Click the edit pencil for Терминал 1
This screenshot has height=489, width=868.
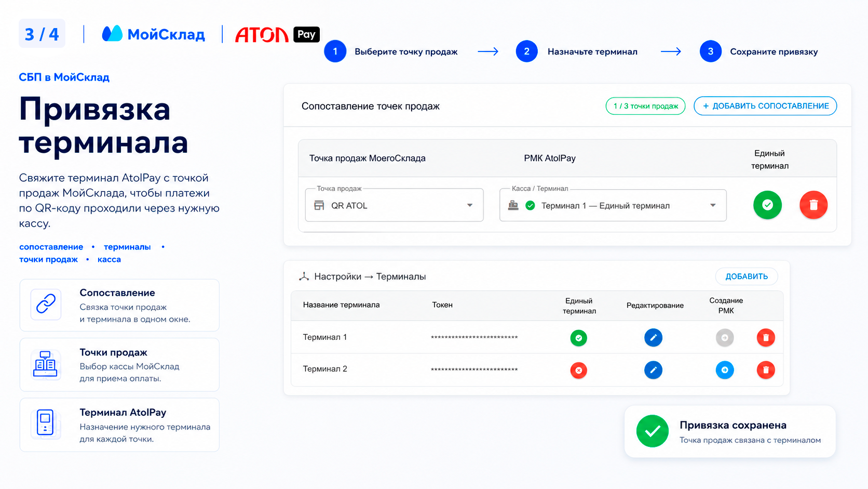(653, 338)
